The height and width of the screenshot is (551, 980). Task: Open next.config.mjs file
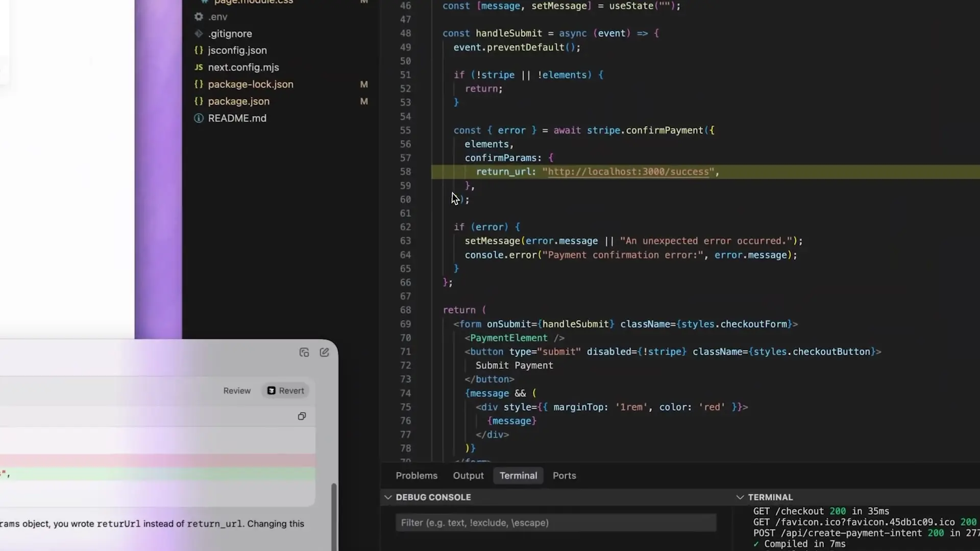(x=243, y=67)
